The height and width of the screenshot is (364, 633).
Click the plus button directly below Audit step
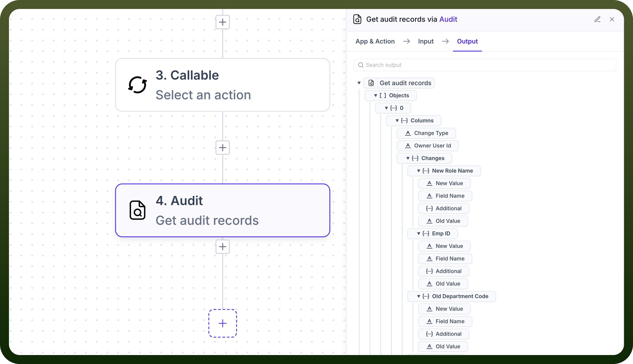223,247
